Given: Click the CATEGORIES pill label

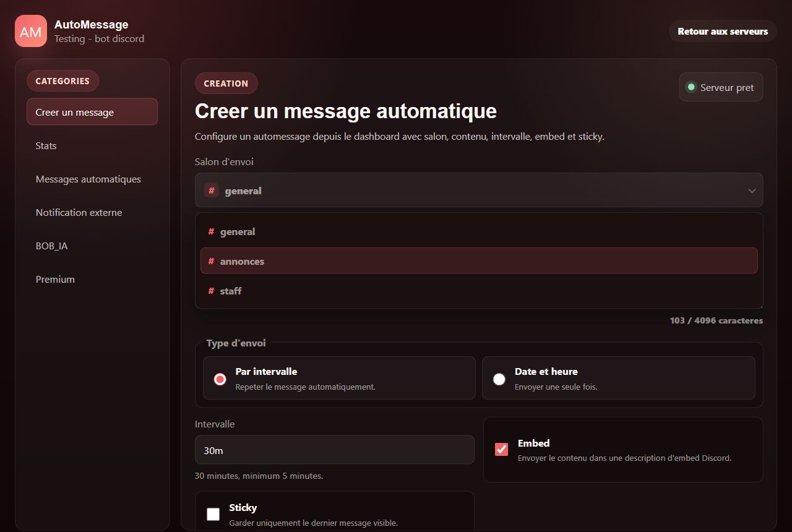Looking at the screenshot, I should point(62,81).
